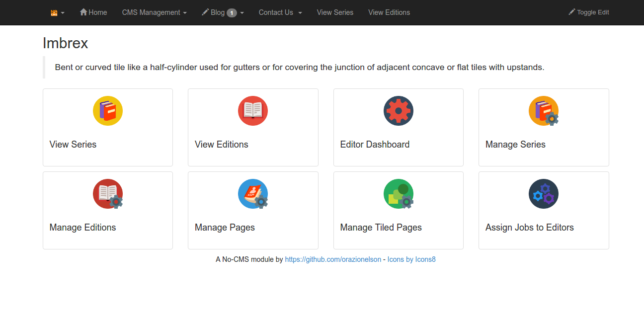The height and width of the screenshot is (320, 644).
Task: Expand the Blog dropdown caret
Action: [242, 12]
